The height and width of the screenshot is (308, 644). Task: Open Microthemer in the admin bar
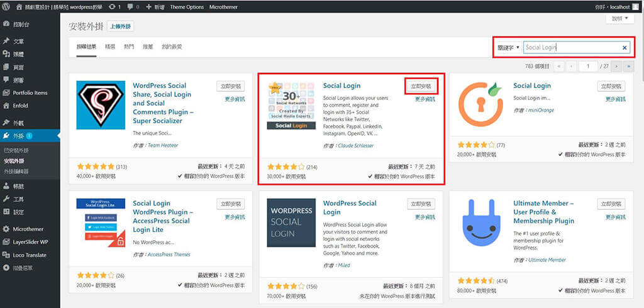pyautogui.click(x=223, y=7)
